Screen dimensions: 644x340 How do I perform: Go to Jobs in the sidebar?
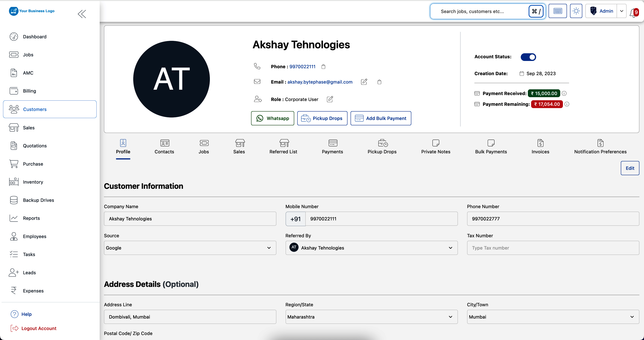tap(50, 55)
